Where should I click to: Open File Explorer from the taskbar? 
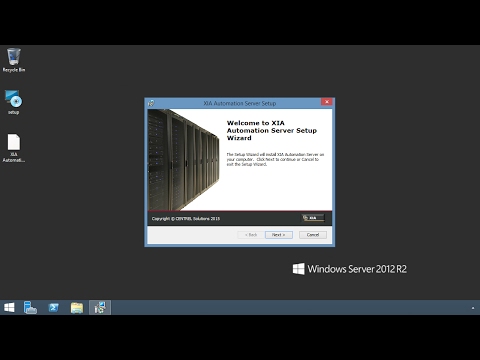77,307
